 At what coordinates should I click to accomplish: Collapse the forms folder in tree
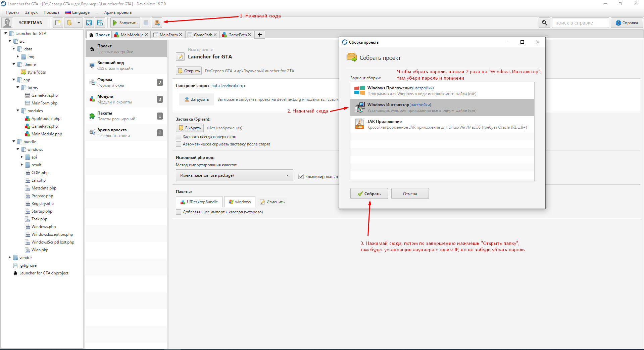point(18,87)
